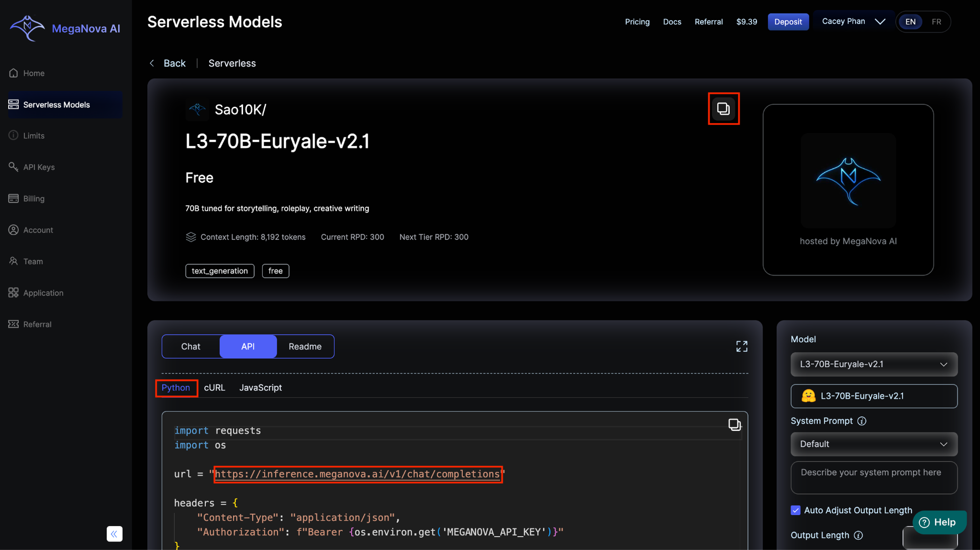
Task: Click the Output Length info icon
Action: click(x=858, y=535)
